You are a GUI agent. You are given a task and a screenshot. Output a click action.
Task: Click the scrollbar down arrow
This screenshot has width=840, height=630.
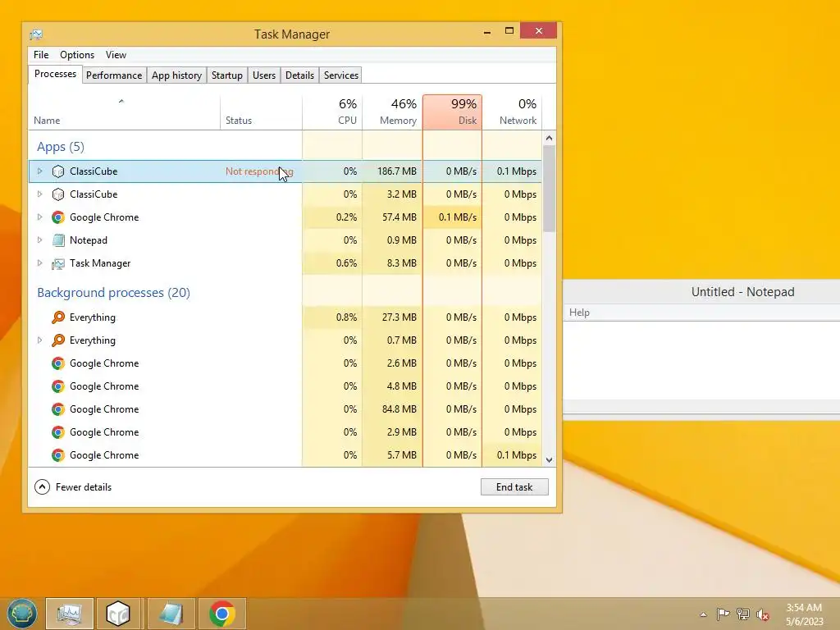pyautogui.click(x=549, y=459)
